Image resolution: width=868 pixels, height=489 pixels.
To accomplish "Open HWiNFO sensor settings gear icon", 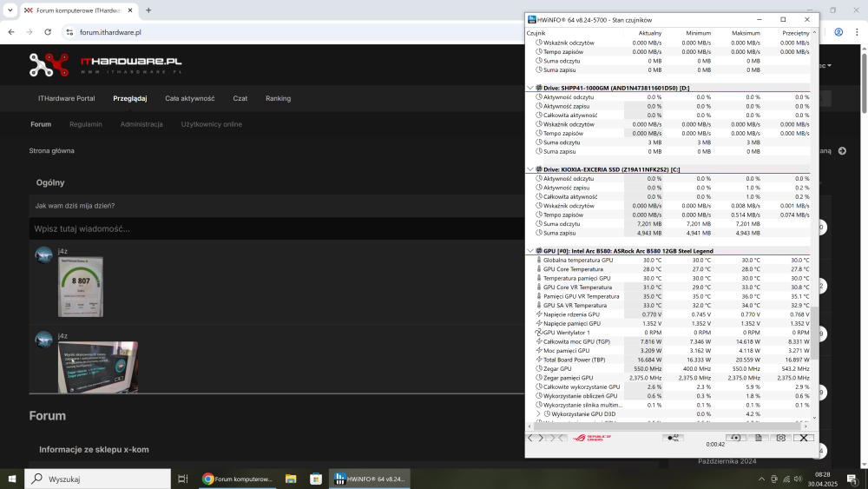I will (781, 438).
